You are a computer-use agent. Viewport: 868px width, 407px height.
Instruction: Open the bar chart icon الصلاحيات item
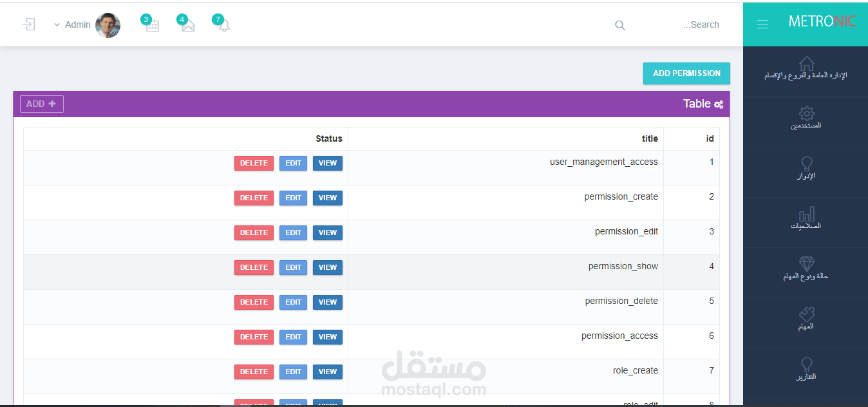806,220
